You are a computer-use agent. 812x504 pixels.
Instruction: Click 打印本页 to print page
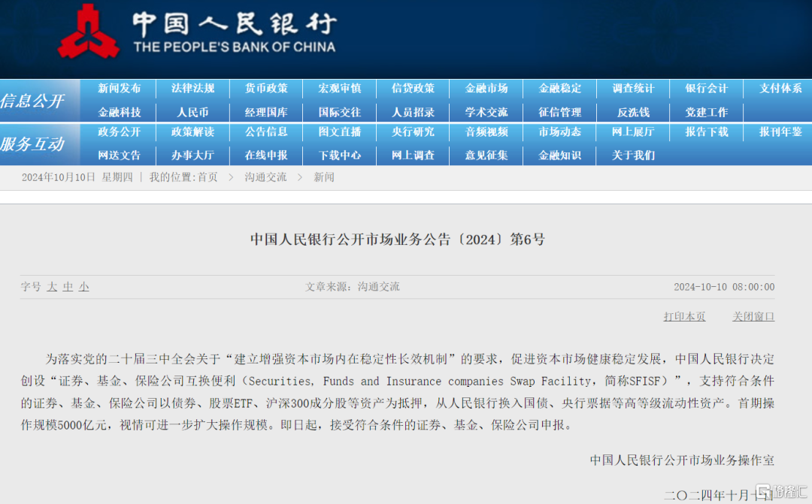pos(685,316)
